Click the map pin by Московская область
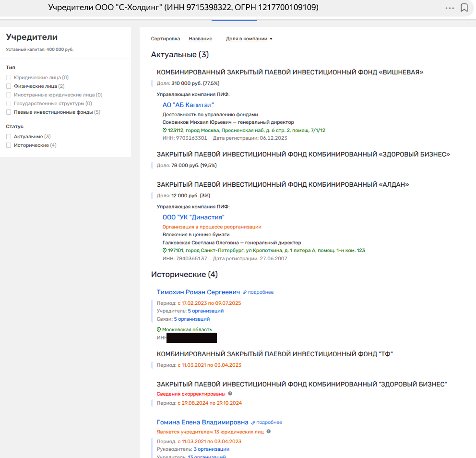The image size is (476, 458). (159, 330)
